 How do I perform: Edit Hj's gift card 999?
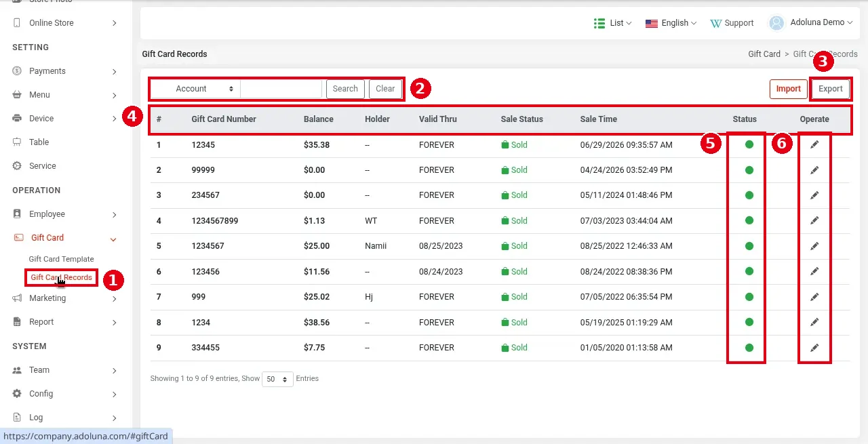[x=814, y=297]
